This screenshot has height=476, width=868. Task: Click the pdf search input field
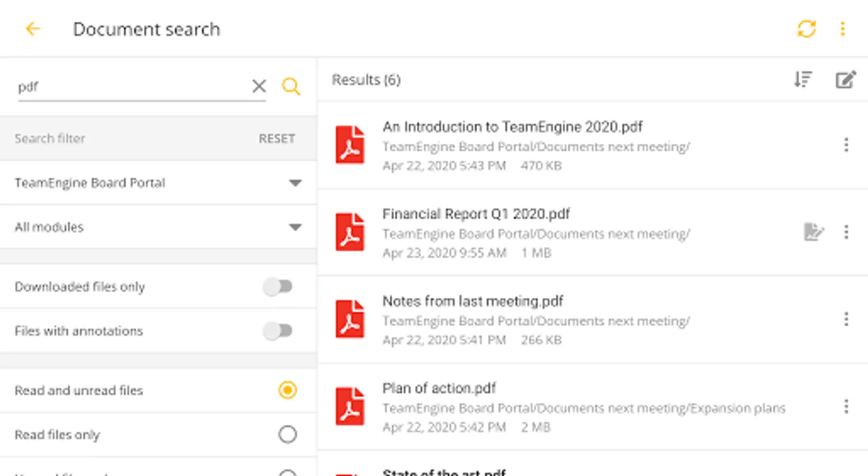click(132, 86)
